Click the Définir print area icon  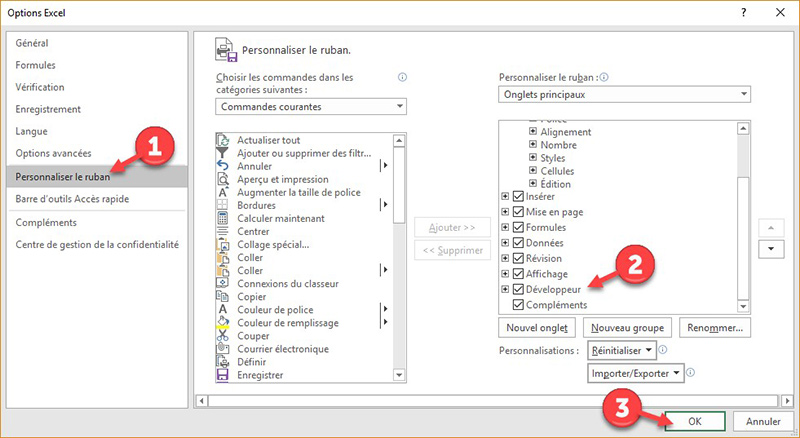click(x=223, y=362)
